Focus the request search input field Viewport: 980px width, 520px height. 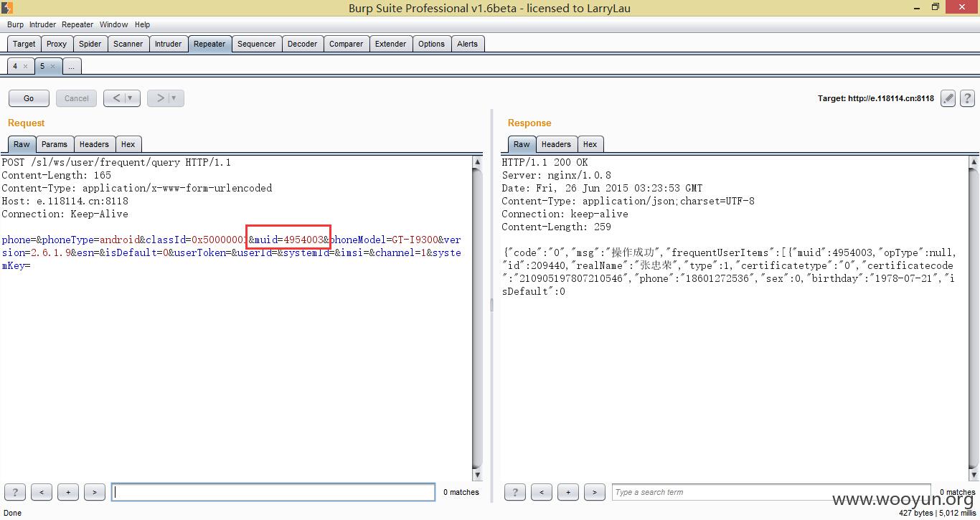click(273, 492)
